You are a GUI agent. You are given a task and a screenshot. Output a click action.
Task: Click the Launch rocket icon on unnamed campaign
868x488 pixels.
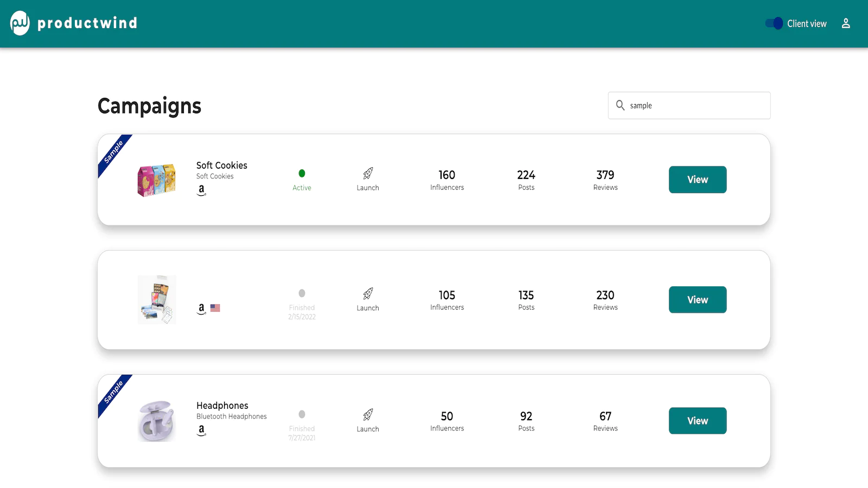pos(368,294)
